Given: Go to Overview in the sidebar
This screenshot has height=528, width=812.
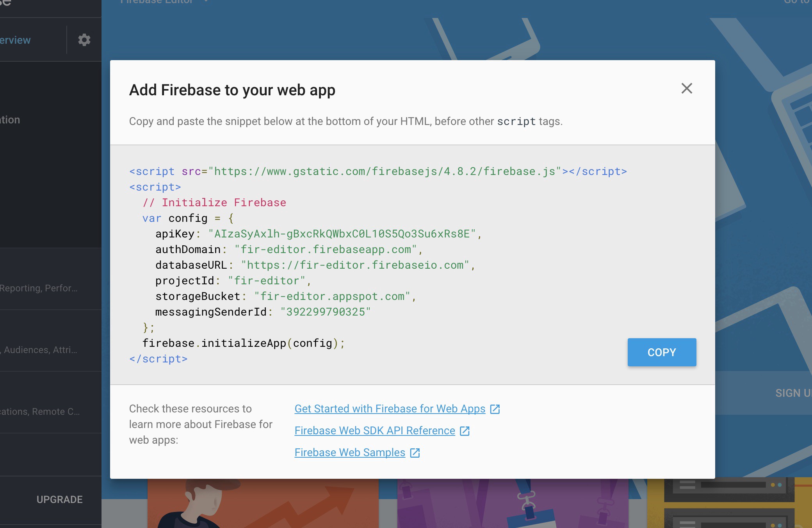Looking at the screenshot, I should pyautogui.click(x=16, y=40).
